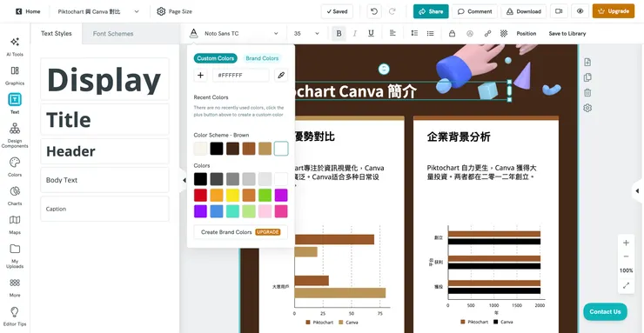This screenshot has width=644, height=333.
Task: Expand the right side panel arrow
Action: pos(637,190)
